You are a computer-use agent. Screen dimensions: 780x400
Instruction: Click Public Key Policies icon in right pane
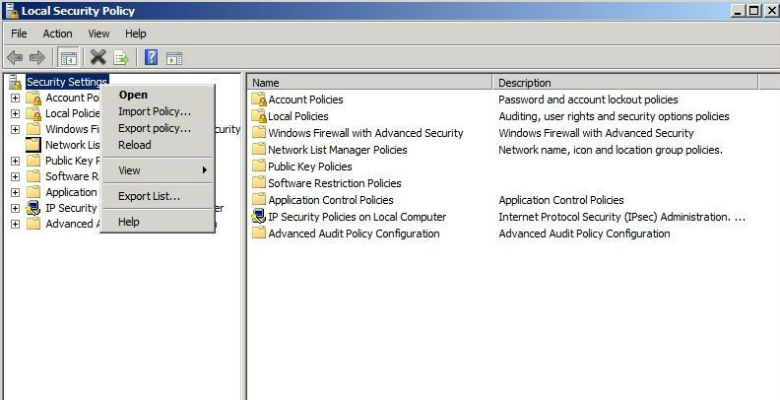coord(259,166)
